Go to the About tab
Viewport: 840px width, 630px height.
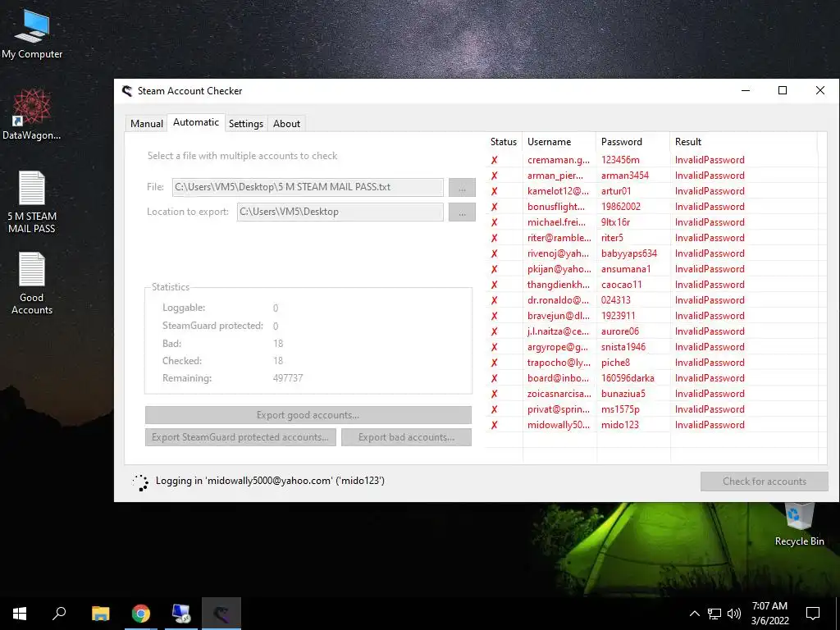(x=286, y=124)
